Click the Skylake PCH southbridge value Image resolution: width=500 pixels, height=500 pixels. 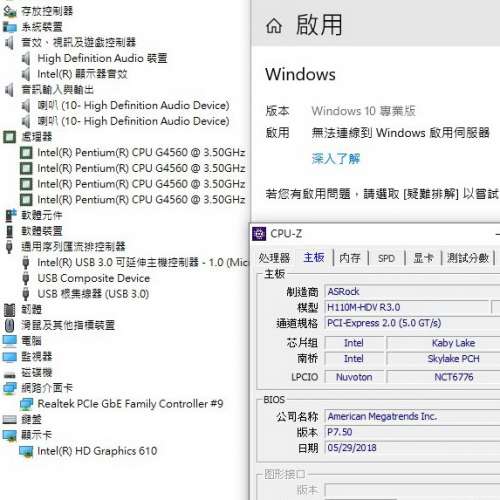coord(453,359)
